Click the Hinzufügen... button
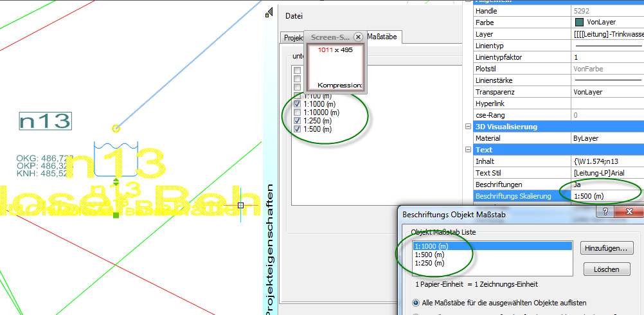The height and width of the screenshot is (315, 644). [607, 248]
